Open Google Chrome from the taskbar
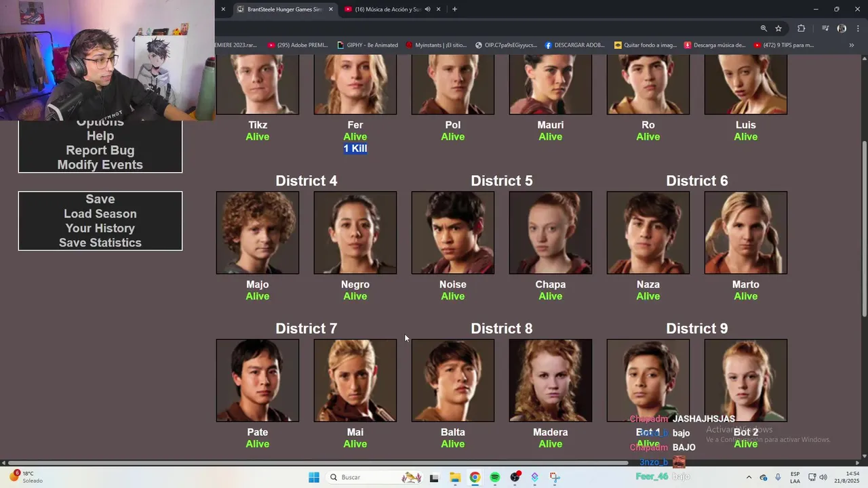 click(x=475, y=477)
